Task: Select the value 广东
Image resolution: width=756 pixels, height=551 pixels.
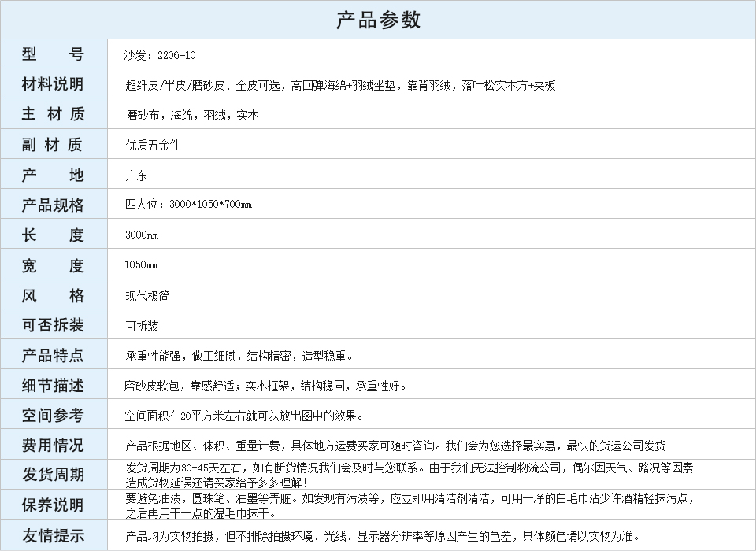Action: [136, 175]
